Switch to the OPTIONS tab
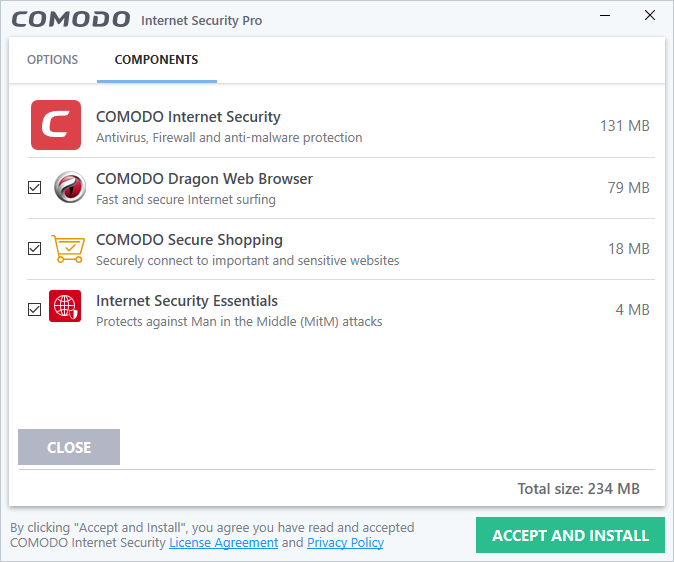The image size is (674, 562). coord(52,59)
